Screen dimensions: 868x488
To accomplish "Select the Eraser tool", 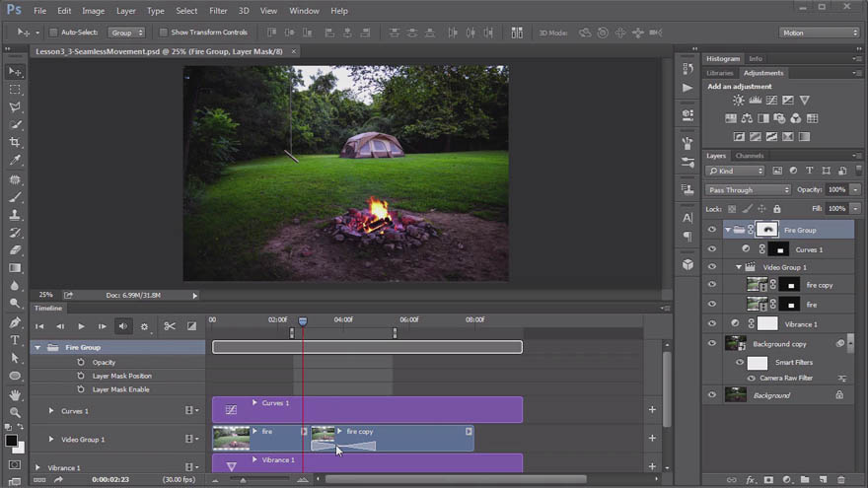I will tap(15, 250).
